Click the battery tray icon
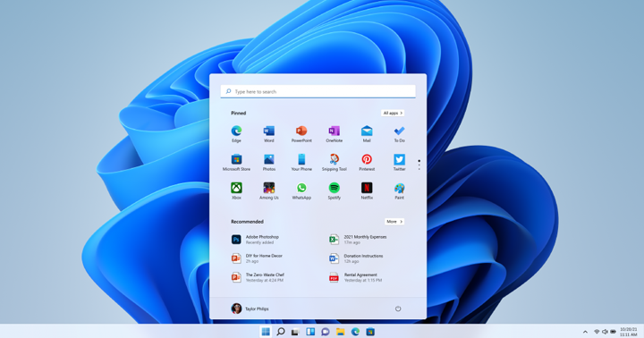Viewport: 644px width, 338px height. (x=613, y=332)
